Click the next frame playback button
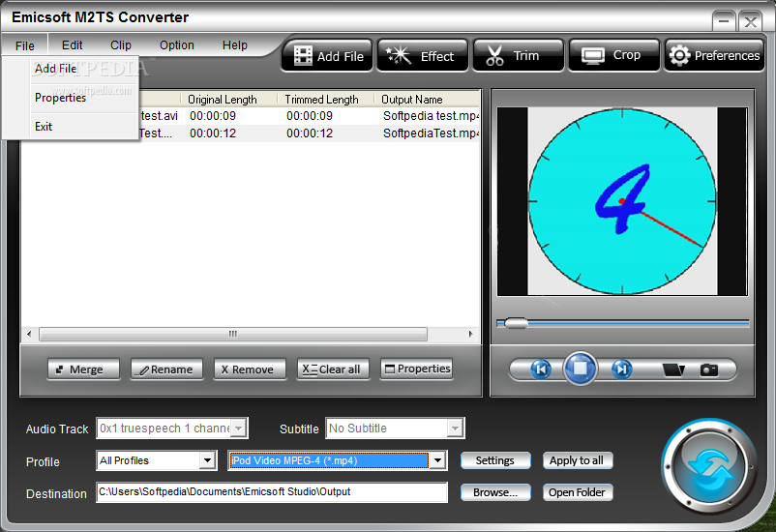Image resolution: width=776 pixels, height=532 pixels. click(x=621, y=369)
